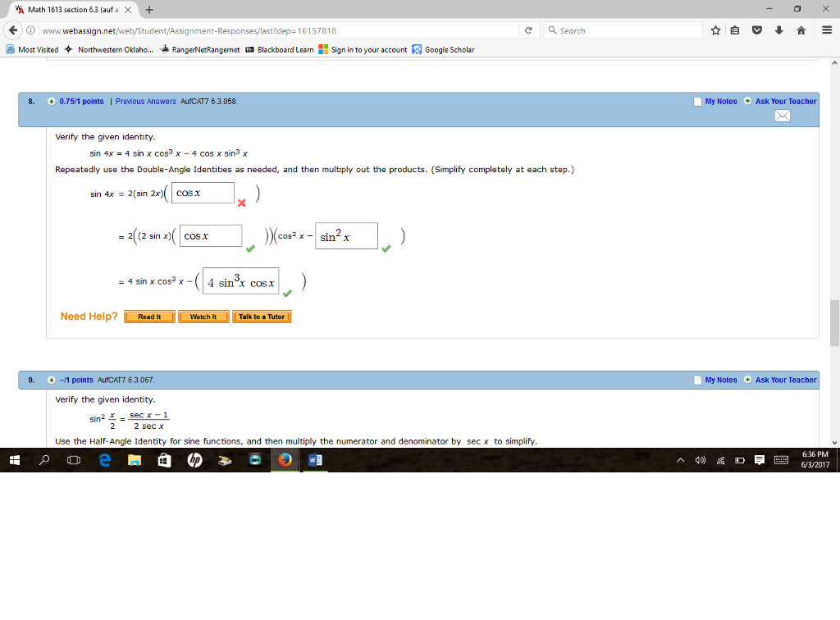
Task: Open camera app icon on taskbar
Action: [255, 460]
